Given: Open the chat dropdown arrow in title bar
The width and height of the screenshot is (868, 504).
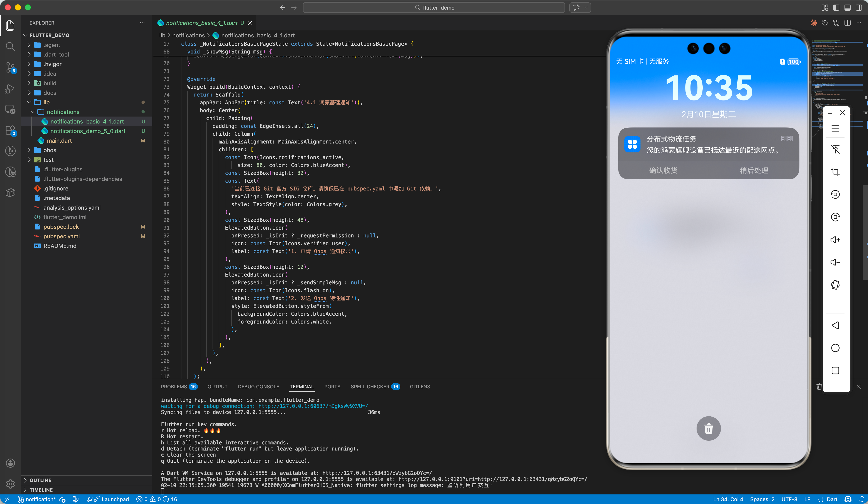Looking at the screenshot, I should point(586,8).
